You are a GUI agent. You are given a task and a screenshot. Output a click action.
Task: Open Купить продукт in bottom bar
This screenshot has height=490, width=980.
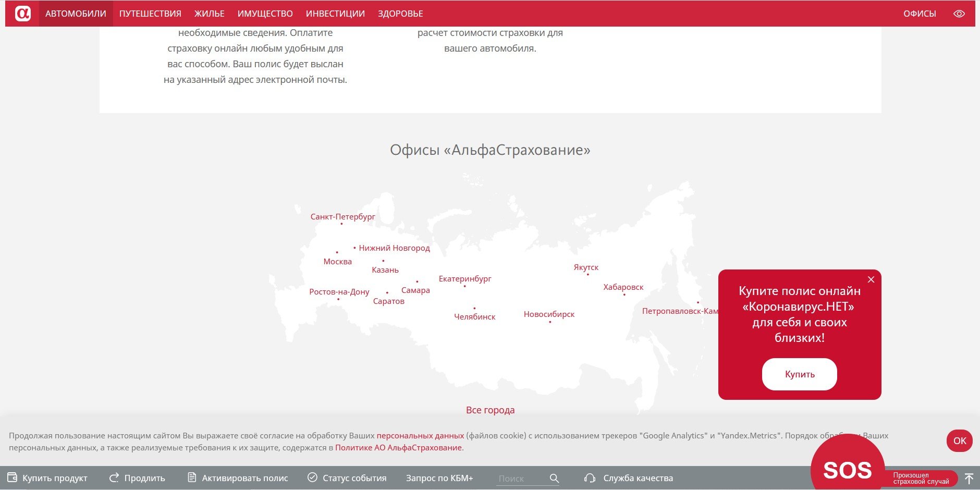[x=47, y=478]
